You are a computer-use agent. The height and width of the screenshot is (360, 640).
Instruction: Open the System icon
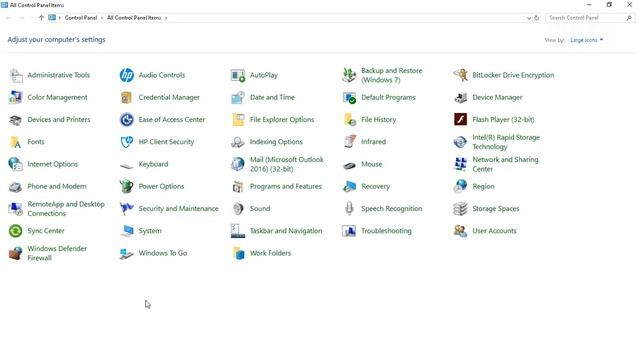127,231
